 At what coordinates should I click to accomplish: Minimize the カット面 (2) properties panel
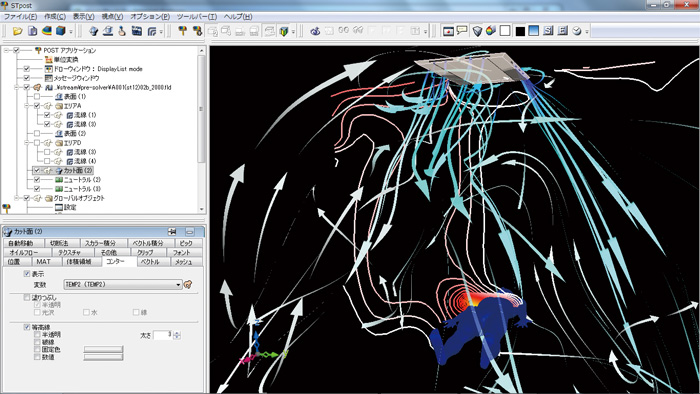pyautogui.click(x=190, y=232)
